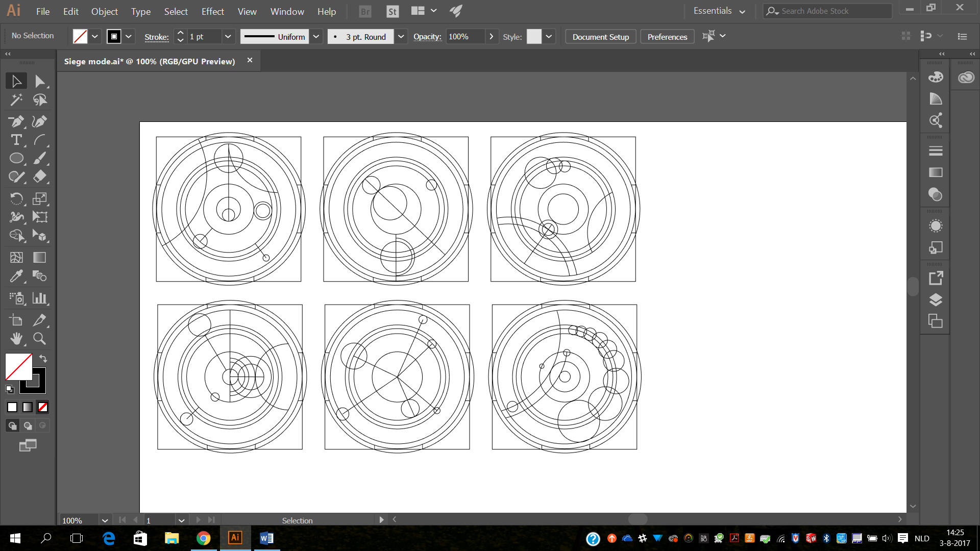Screen dimensions: 980x551
Task: Select the Magic Wand tool
Action: [x=16, y=100]
